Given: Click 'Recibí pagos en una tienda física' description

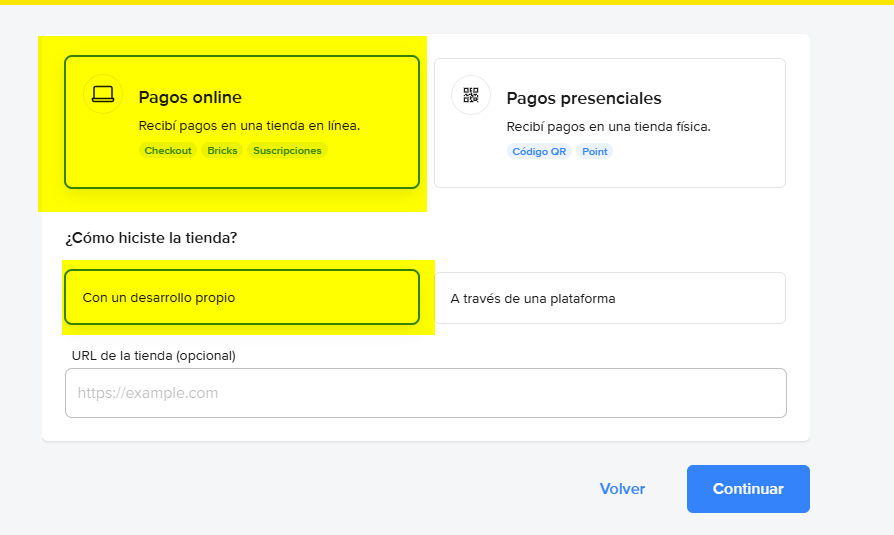Looking at the screenshot, I should [608, 127].
